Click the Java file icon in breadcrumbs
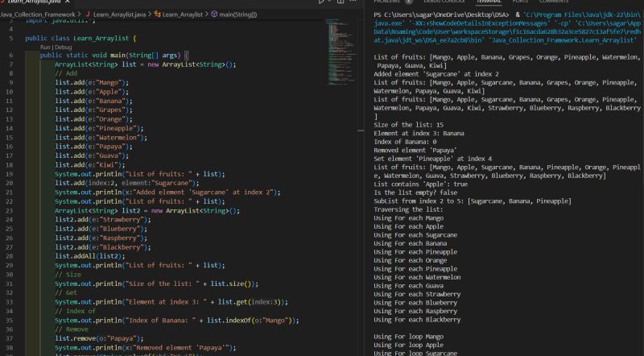This screenshot has width=644, height=356. click(x=88, y=14)
